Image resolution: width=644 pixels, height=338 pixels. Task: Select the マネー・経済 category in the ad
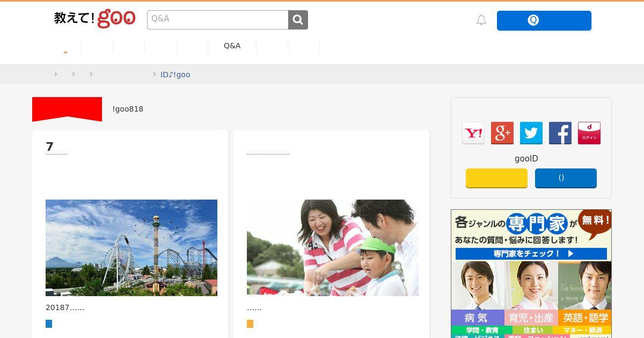[582, 330]
